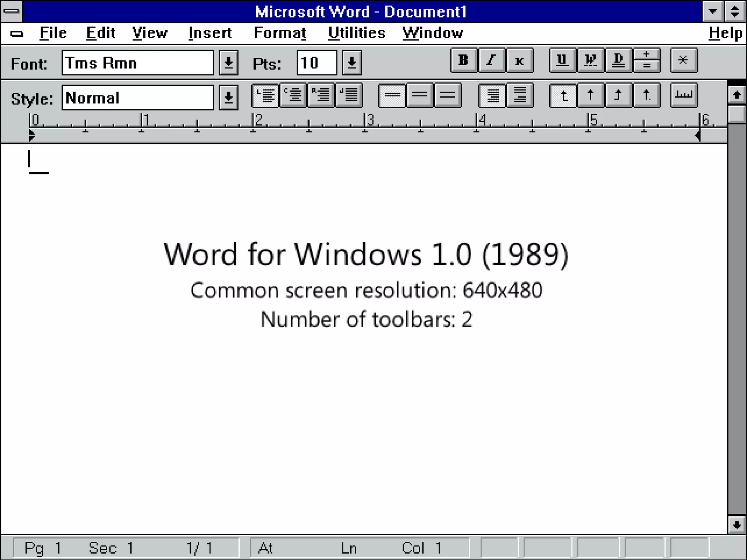747x560 pixels.
Task: Choose double line spacing button
Action: [448, 96]
